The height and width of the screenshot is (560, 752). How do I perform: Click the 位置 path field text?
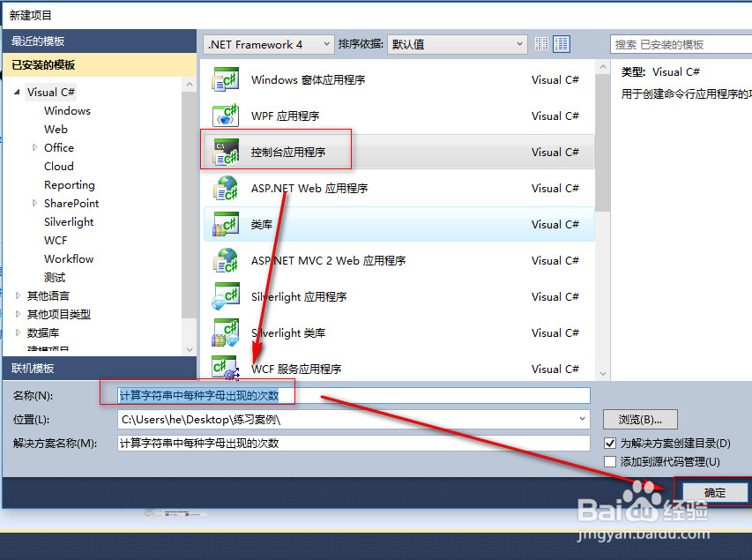(201, 420)
